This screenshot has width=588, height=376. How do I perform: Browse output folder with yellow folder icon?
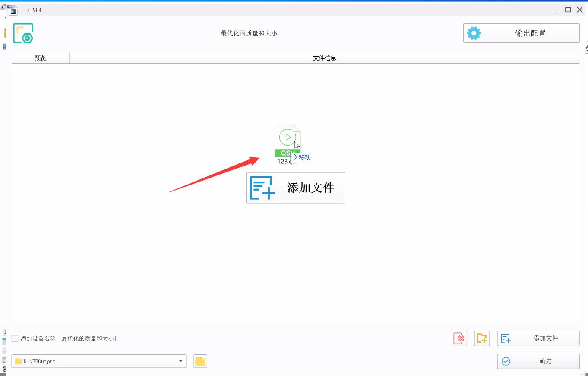pos(200,361)
